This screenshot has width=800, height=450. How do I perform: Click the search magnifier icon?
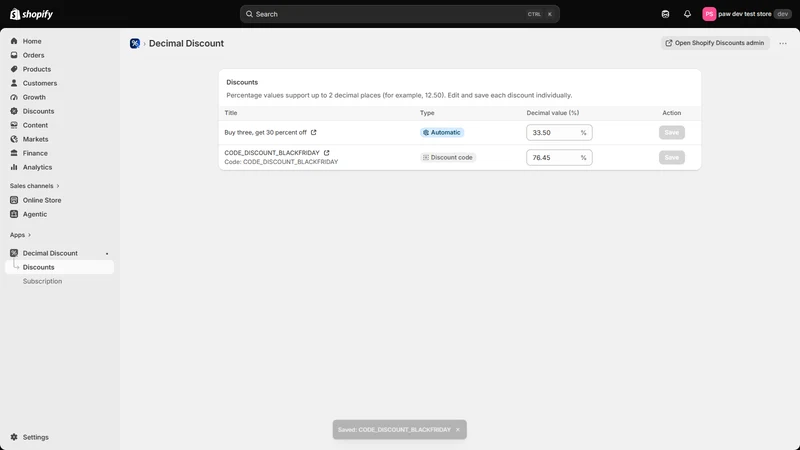[249, 14]
